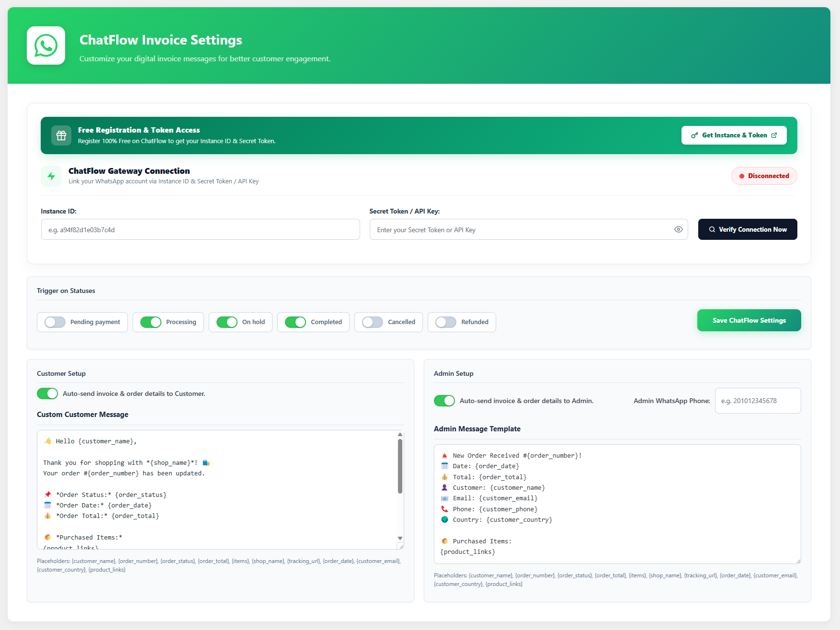Image resolution: width=840 pixels, height=630 pixels.
Task: Open the Get Instance & Token link
Action: (x=734, y=135)
